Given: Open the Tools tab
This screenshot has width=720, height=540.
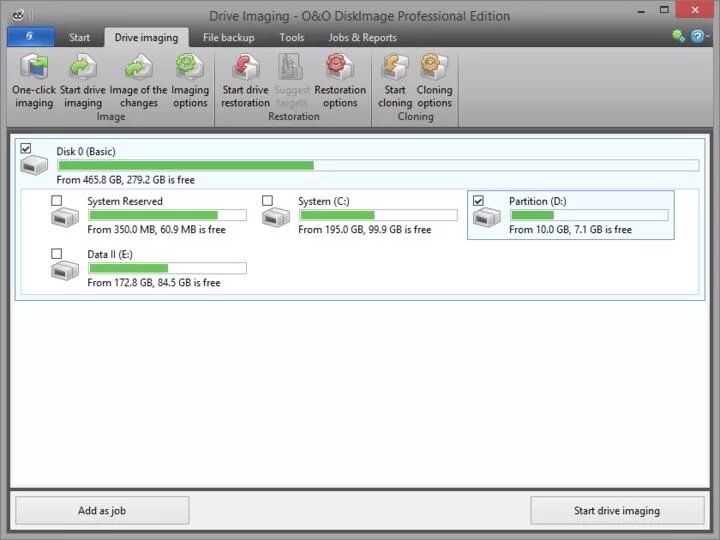Looking at the screenshot, I should coord(292,37).
